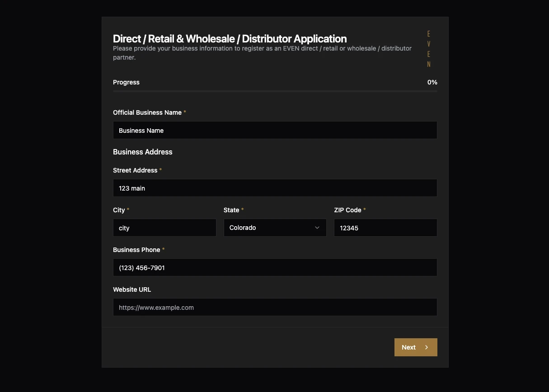Click the ZIP Code field showing 12345
This screenshot has height=392, width=549.
coord(385,228)
